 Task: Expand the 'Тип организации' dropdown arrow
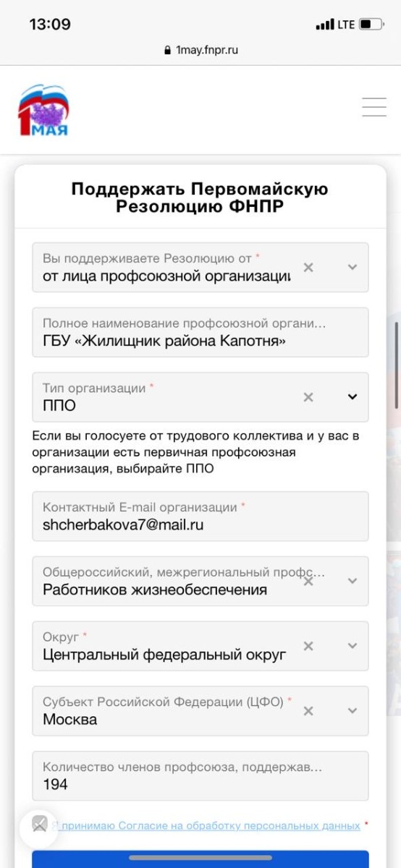pyautogui.click(x=353, y=396)
